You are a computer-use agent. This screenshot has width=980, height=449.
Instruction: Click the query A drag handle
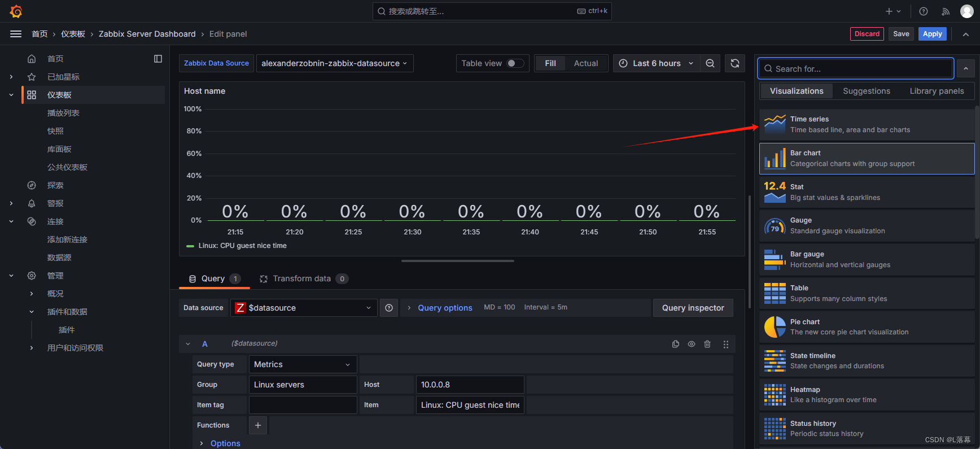tap(726, 344)
